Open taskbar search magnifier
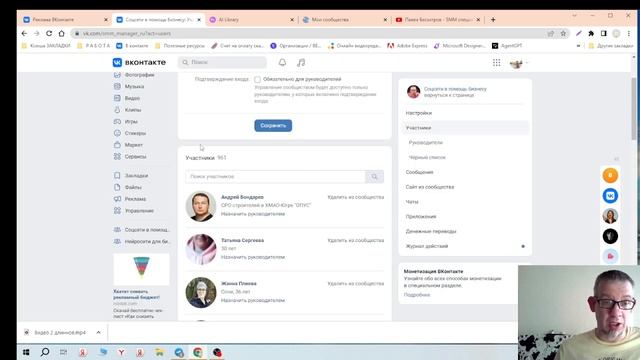640x360 pixels. tap(45, 352)
